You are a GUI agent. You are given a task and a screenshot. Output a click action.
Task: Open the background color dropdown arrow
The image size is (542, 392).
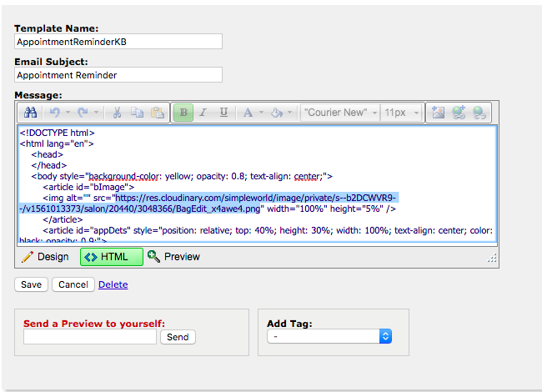click(289, 113)
